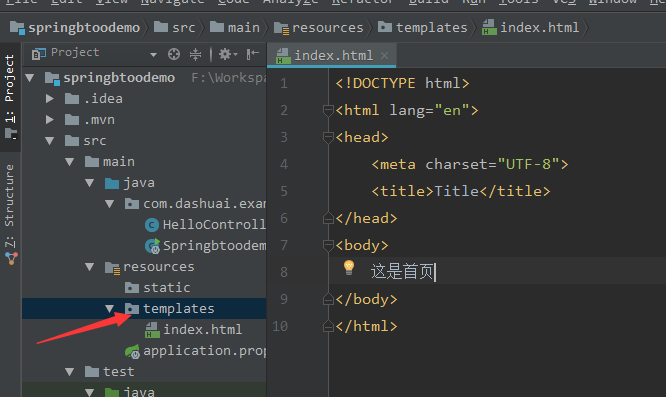This screenshot has height=397, width=666.
Task: Click the scroll-from-source crosshair icon
Action: tap(174, 54)
